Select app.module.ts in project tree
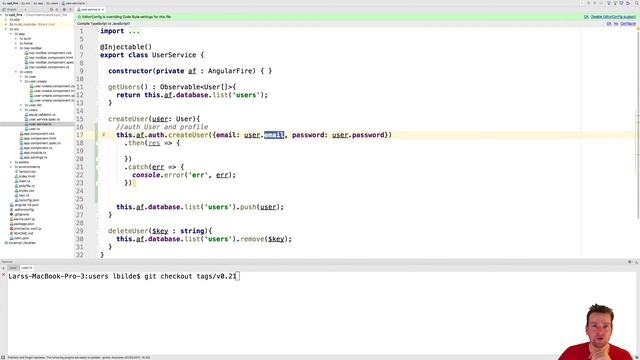 (x=32, y=152)
